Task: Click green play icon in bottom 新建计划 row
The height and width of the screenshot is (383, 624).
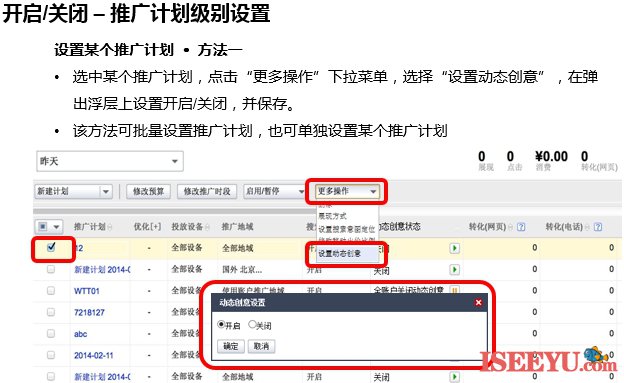Action: tap(454, 376)
